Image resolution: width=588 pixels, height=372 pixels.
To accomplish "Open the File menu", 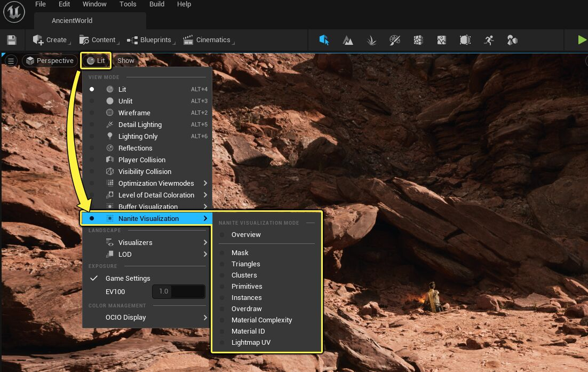I will pyautogui.click(x=41, y=4).
